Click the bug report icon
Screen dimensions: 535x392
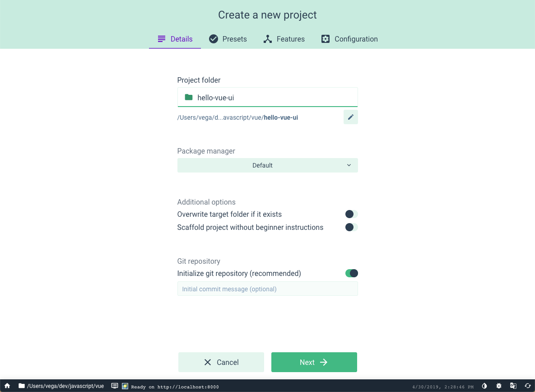tap(499, 386)
